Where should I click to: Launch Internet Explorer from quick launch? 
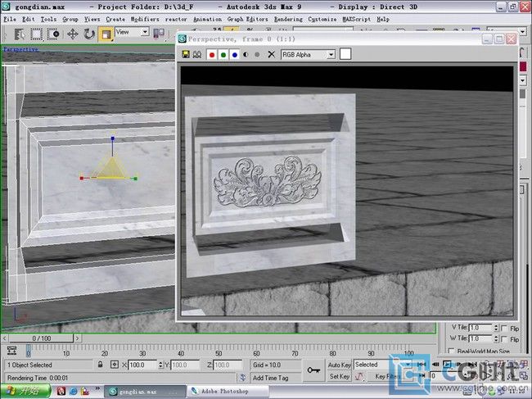pos(73,391)
